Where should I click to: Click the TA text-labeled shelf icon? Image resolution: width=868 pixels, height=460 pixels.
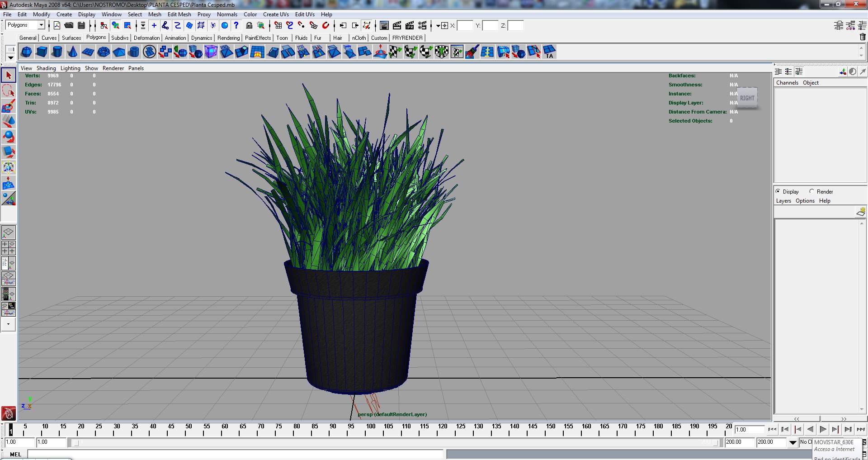(549, 52)
